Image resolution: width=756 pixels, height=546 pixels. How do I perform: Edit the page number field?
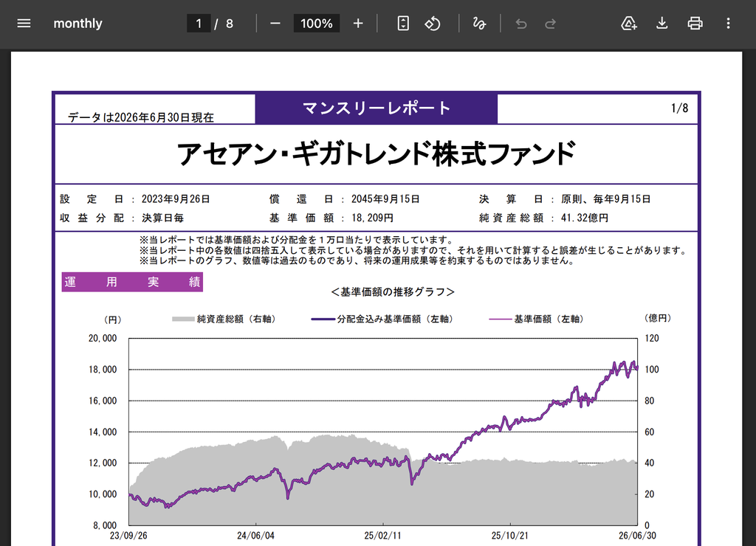click(x=199, y=23)
